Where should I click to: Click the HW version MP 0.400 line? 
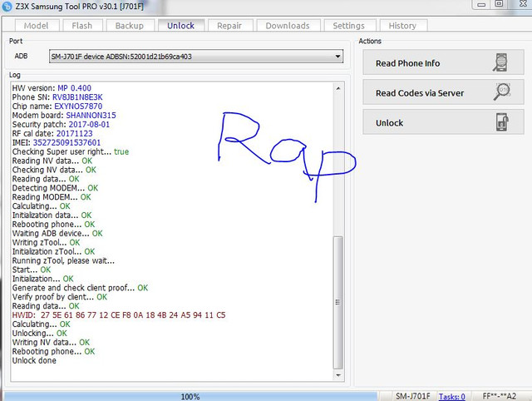pyautogui.click(x=52, y=88)
